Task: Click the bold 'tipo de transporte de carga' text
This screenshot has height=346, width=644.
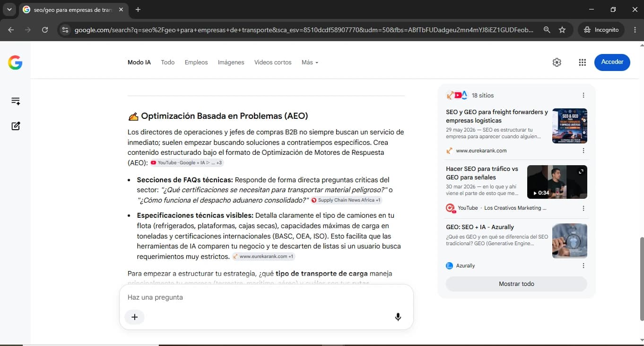Action: (x=322, y=274)
